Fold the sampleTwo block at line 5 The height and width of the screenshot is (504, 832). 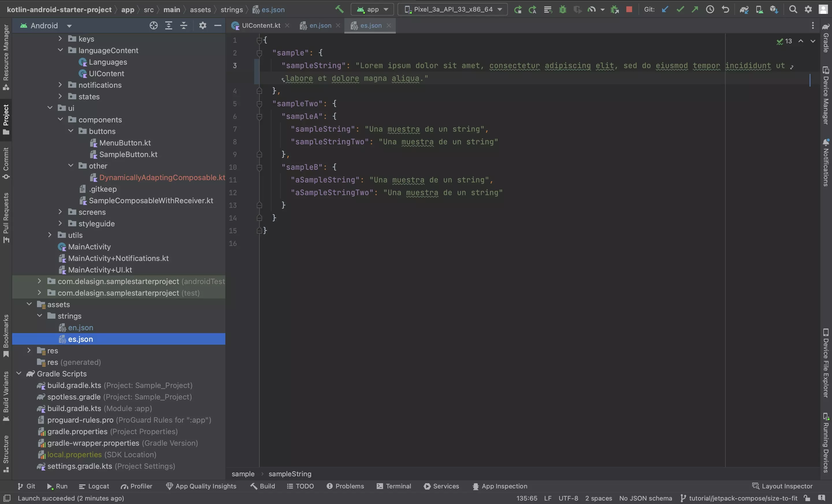[259, 104]
